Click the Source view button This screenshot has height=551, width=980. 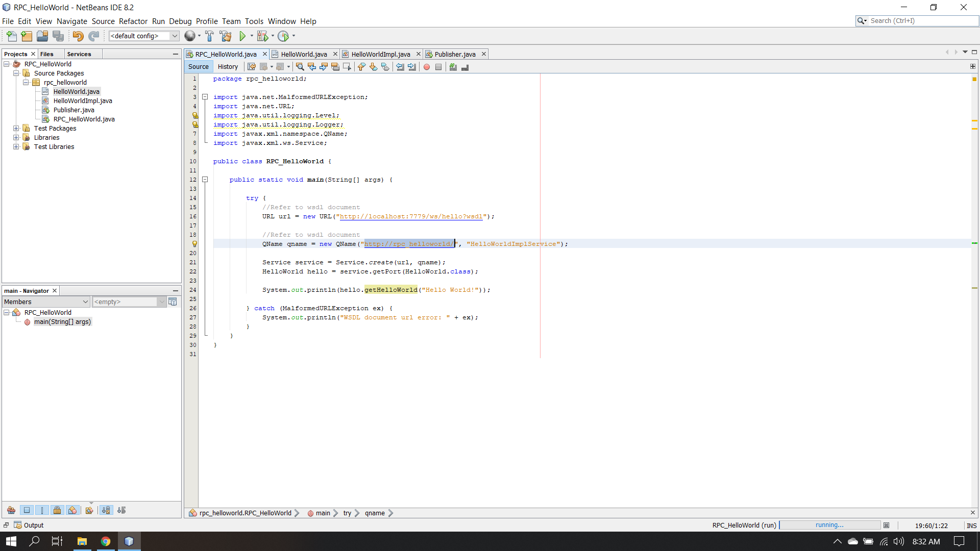199,67
